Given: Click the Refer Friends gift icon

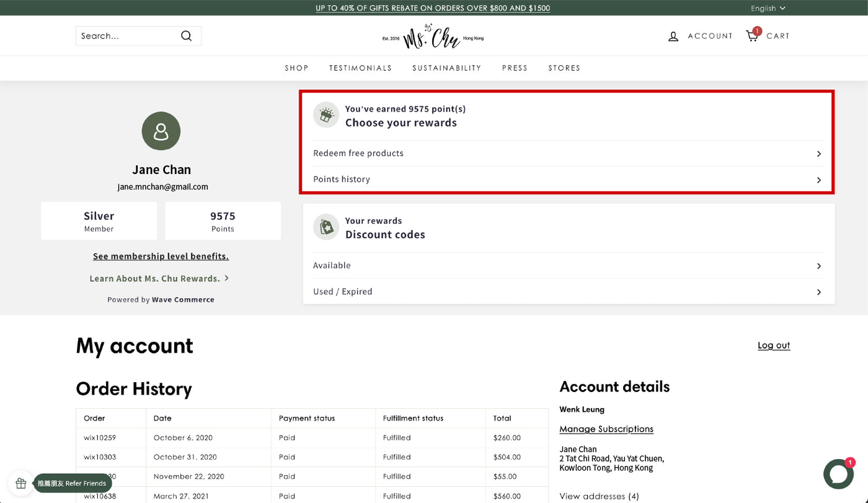Looking at the screenshot, I should tap(21, 483).
